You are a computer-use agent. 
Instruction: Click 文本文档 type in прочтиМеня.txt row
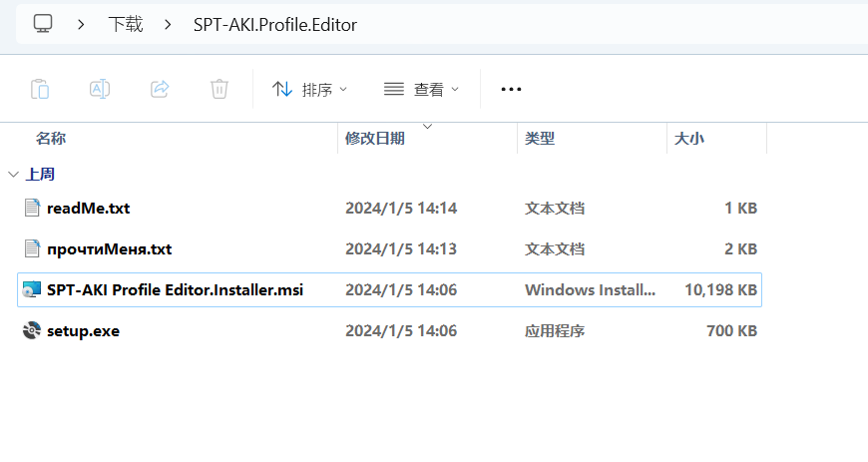click(x=555, y=249)
